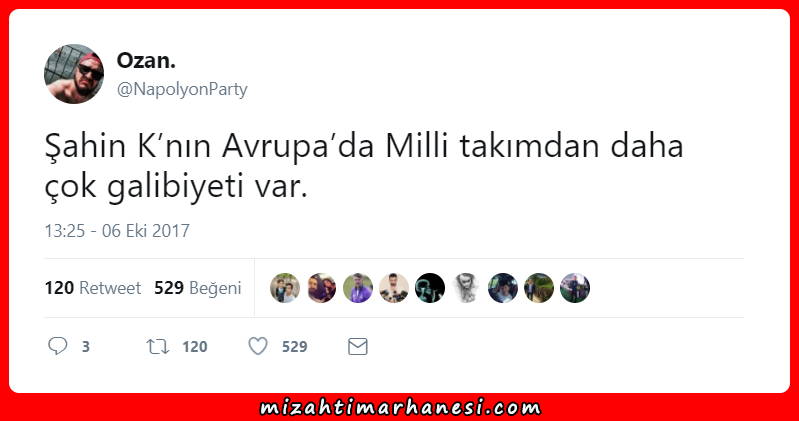Open the fourth liker avatar with bearded man
The width and height of the screenshot is (799, 421).
coord(394,288)
